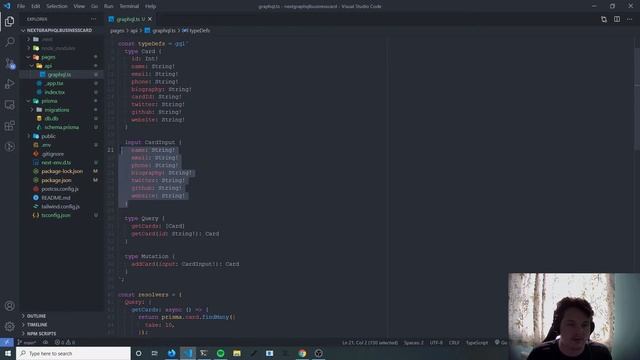
Task: Open File Explorer from the taskbar
Action: [x=237, y=353]
